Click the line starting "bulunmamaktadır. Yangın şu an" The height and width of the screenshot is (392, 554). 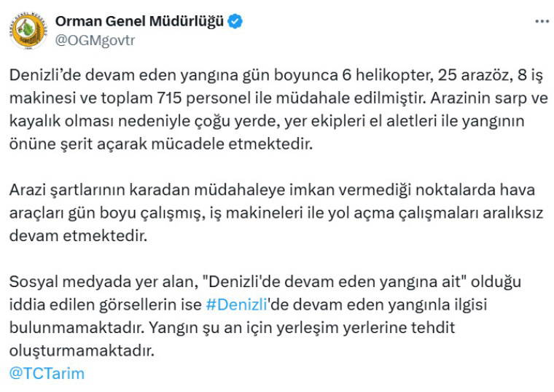tap(232, 328)
